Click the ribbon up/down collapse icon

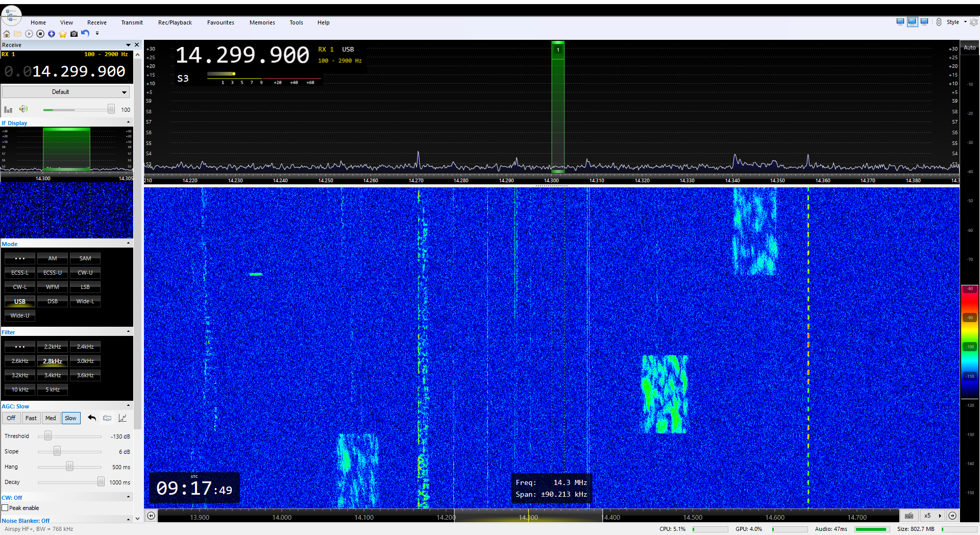coord(939,22)
